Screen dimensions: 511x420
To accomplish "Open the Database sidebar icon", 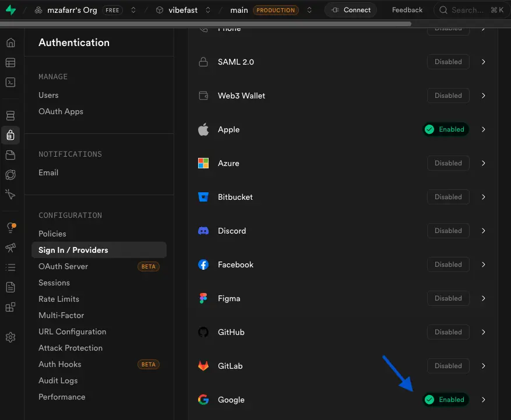I will point(10,115).
